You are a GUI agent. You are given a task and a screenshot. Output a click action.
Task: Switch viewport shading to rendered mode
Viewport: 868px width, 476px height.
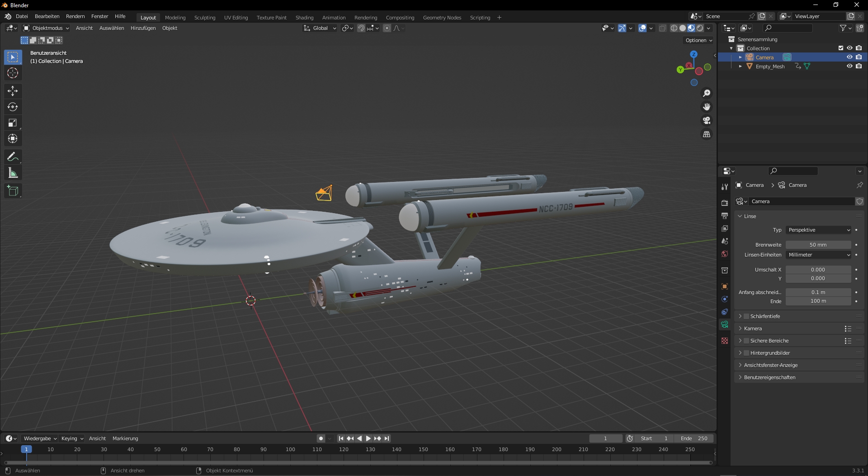pyautogui.click(x=700, y=28)
